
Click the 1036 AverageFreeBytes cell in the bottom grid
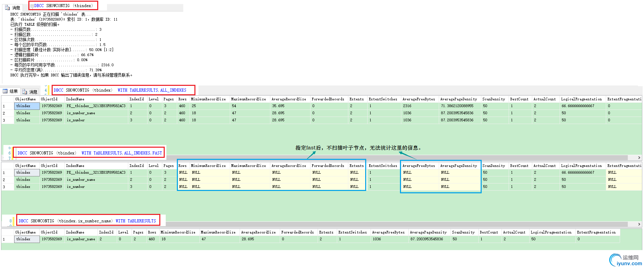389,239
